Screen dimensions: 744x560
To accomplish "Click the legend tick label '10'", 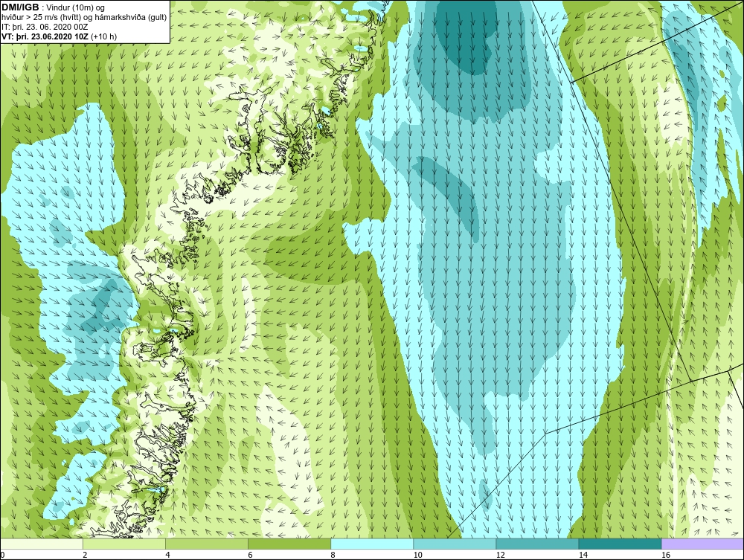I will point(417,555).
